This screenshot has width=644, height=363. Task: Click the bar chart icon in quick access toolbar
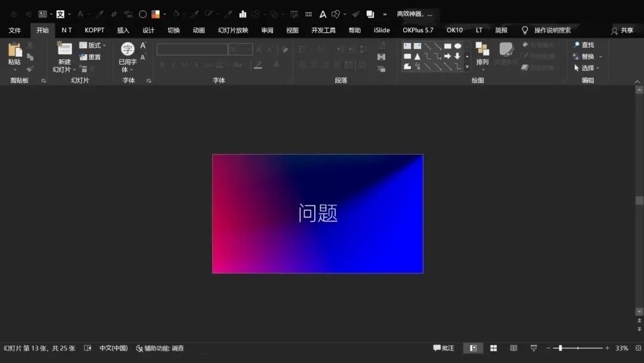[x=243, y=14]
